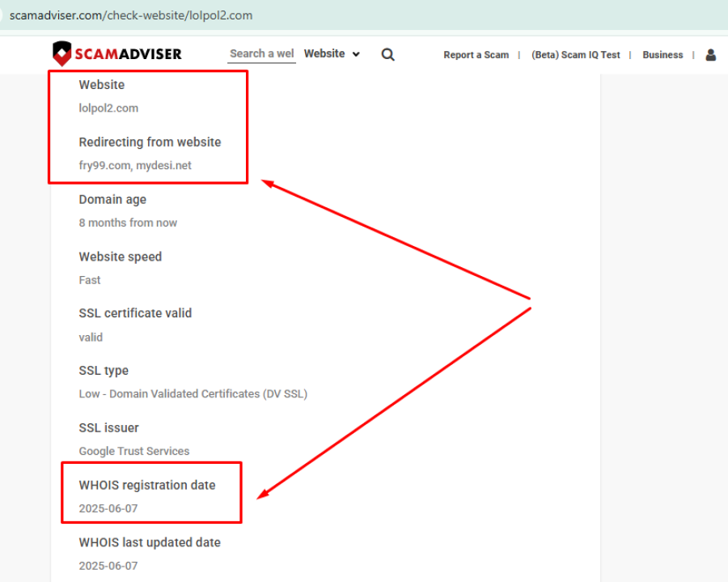This screenshot has width=728, height=582.
Task: Open the Report a Scam link
Action: point(476,55)
